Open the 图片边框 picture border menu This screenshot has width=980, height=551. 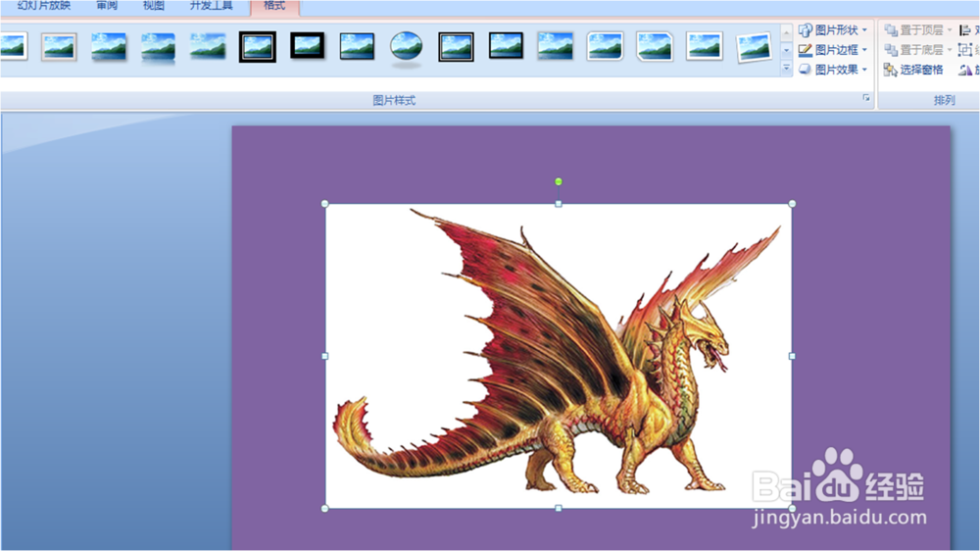(x=833, y=49)
